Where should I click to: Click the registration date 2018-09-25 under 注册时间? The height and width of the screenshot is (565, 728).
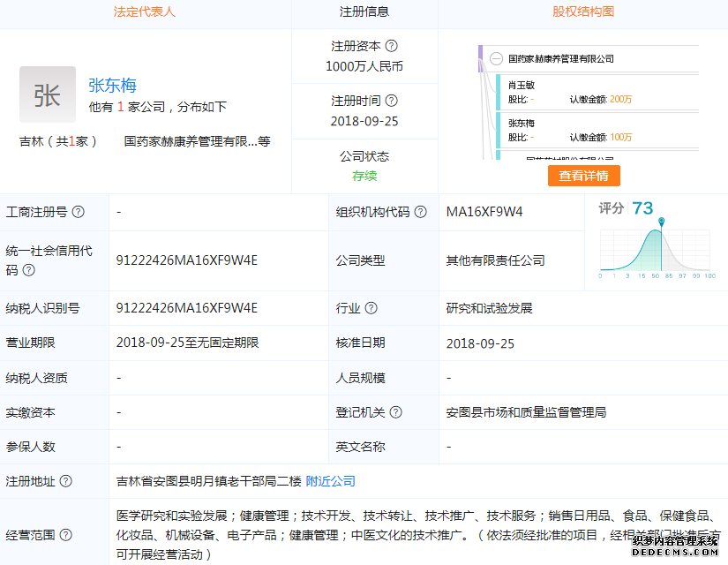[x=364, y=121]
